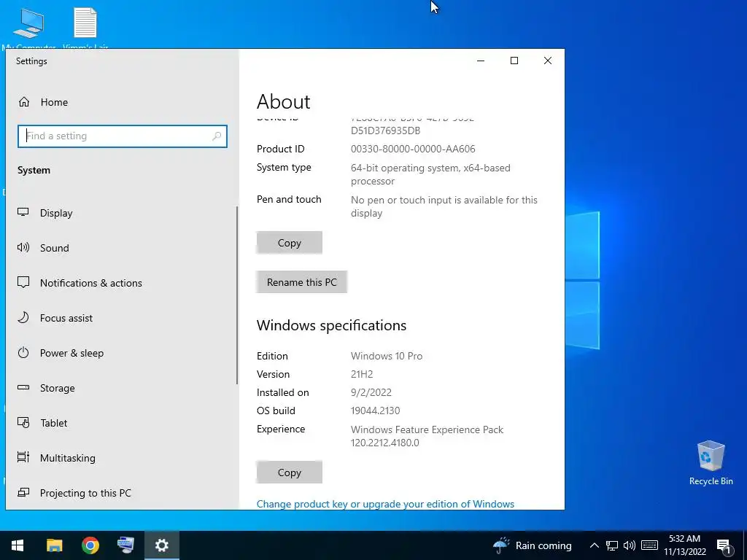Open the Rain coming weather widget
Screen dimensions: 747x560
[532, 545]
